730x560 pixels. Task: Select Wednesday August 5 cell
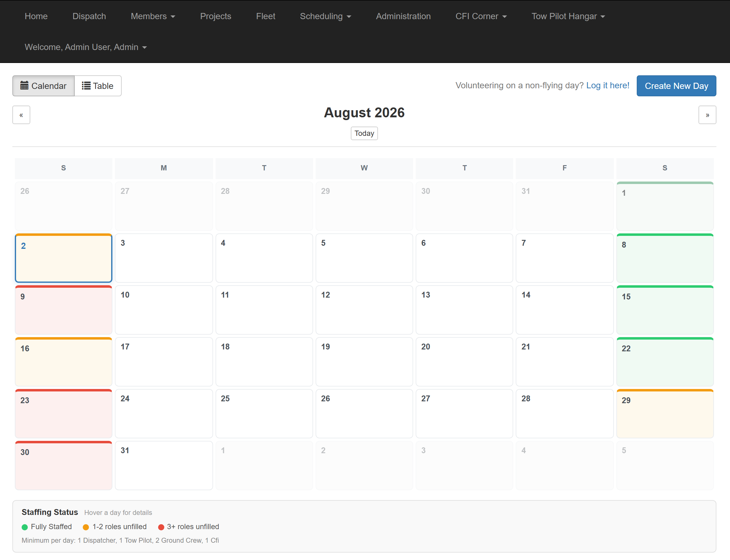(x=364, y=258)
